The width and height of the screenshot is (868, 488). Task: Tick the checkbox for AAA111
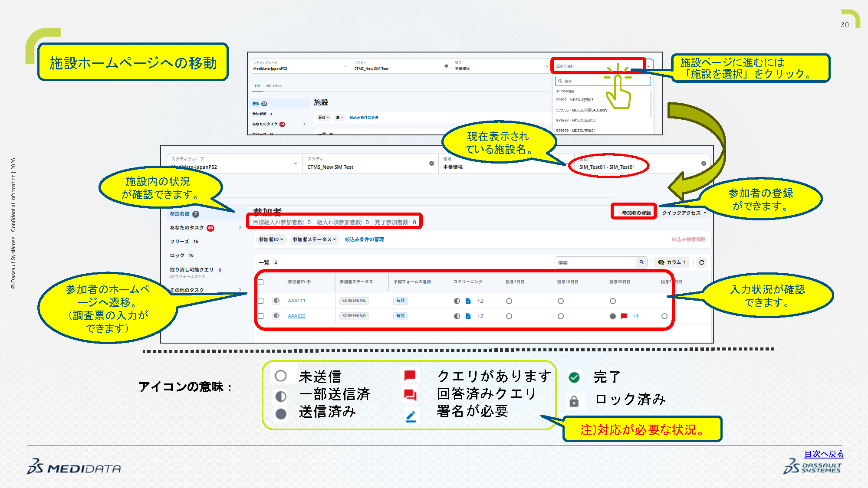pos(261,301)
